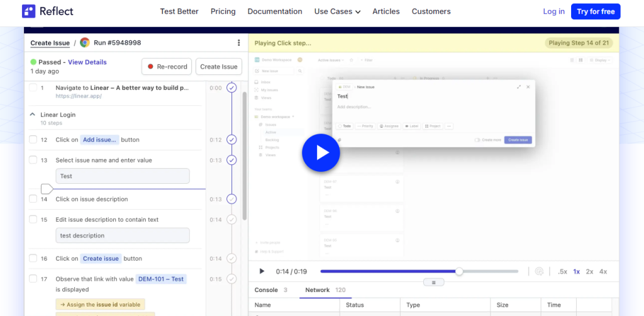
Task: Open the Articles nav item
Action: tap(386, 11)
